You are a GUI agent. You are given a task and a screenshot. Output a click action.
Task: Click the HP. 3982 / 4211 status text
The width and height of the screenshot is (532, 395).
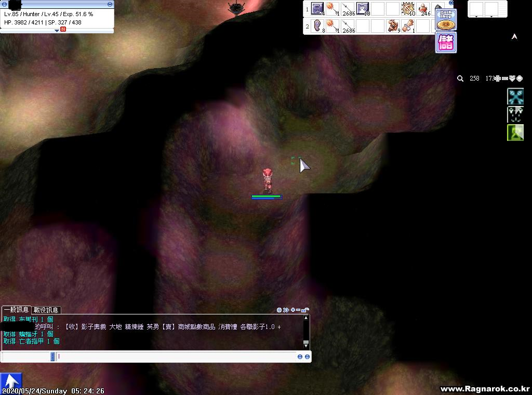pyautogui.click(x=24, y=22)
